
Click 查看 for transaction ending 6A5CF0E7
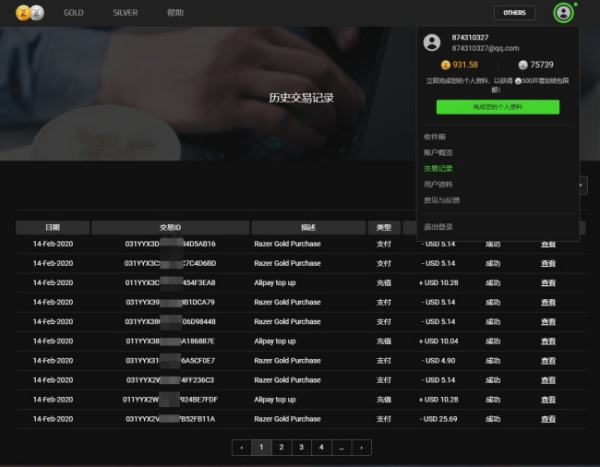coord(548,361)
